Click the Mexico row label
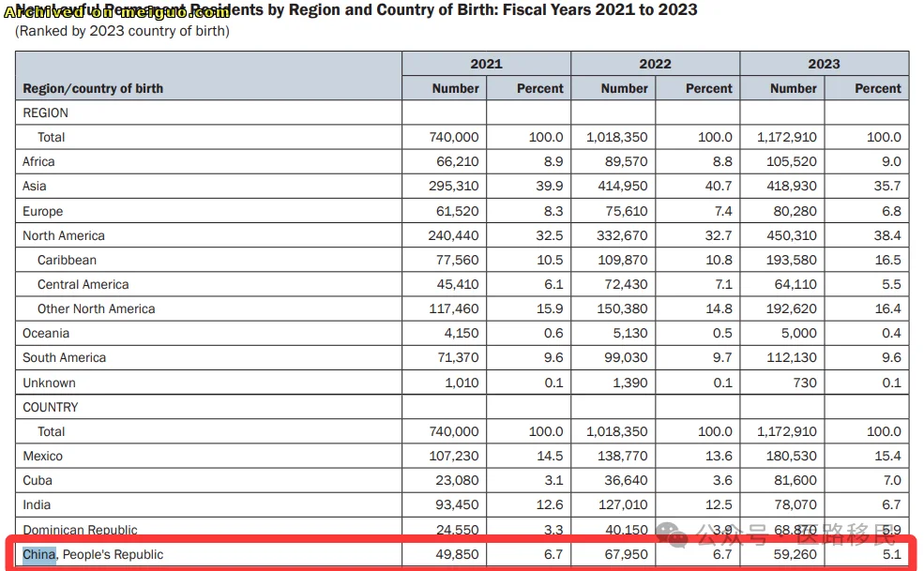This screenshot has height=571, width=924. pyautogui.click(x=43, y=456)
